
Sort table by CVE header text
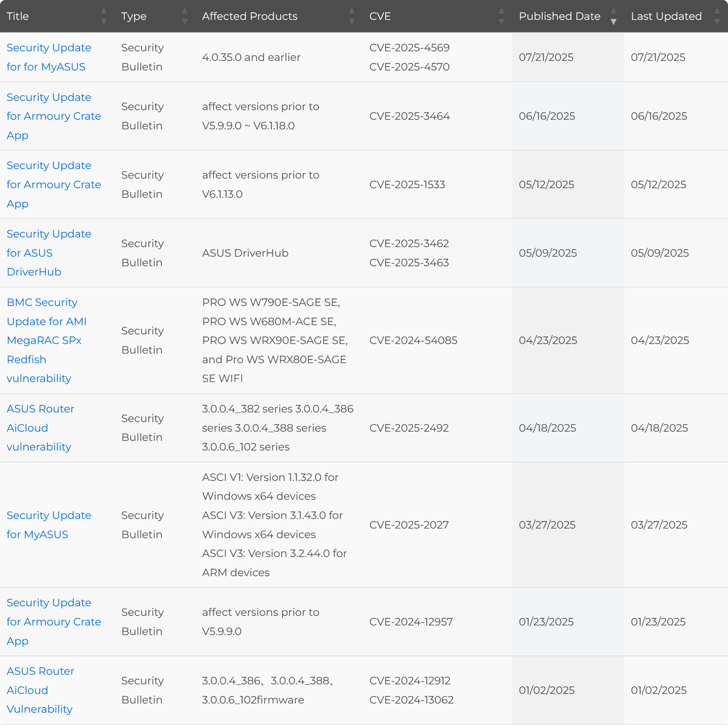click(380, 16)
